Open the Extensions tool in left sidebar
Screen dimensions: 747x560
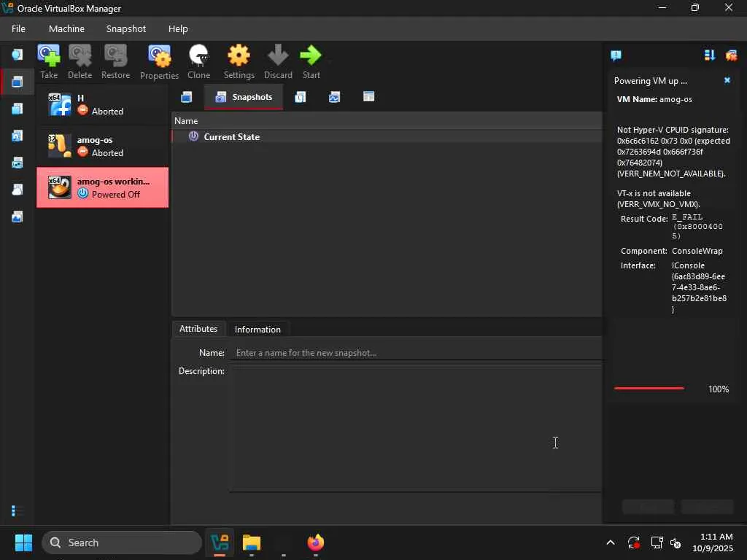click(18, 109)
